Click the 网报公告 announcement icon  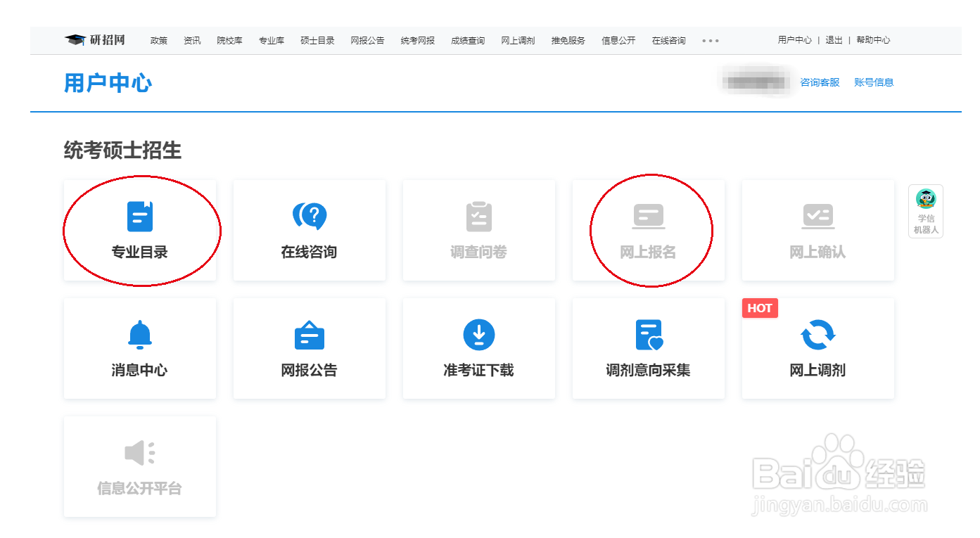(310, 335)
